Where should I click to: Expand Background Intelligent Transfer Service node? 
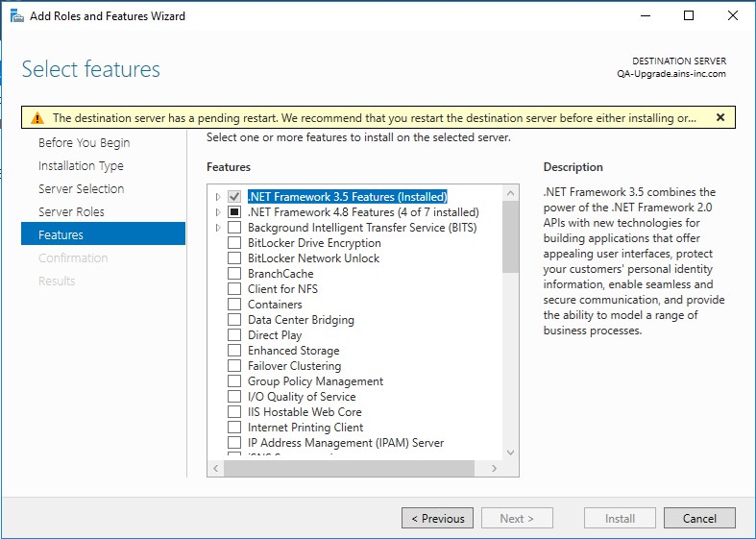[218, 228]
